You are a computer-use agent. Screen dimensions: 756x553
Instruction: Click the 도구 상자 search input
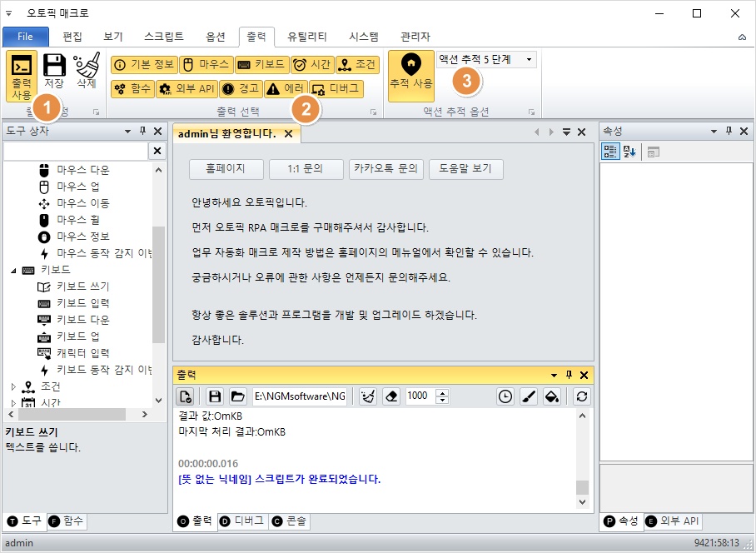coord(76,151)
